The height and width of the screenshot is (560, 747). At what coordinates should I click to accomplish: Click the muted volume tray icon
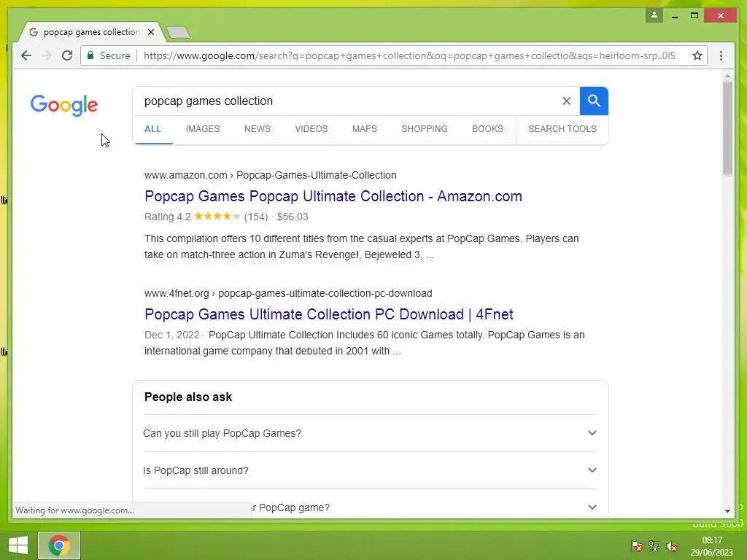click(x=672, y=546)
